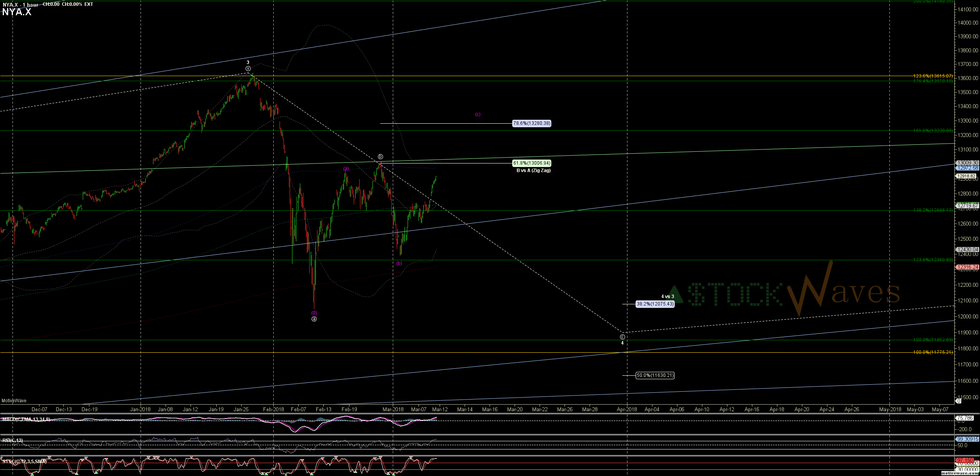980x476 pixels.
Task: Click the RSI(C,13) indicator label
Action: 12,440
